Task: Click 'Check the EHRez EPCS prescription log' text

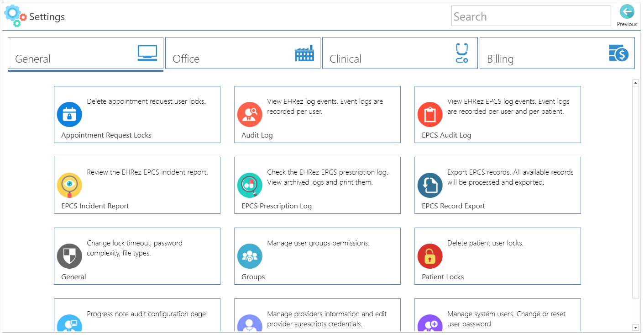Action: pyautogui.click(x=327, y=177)
